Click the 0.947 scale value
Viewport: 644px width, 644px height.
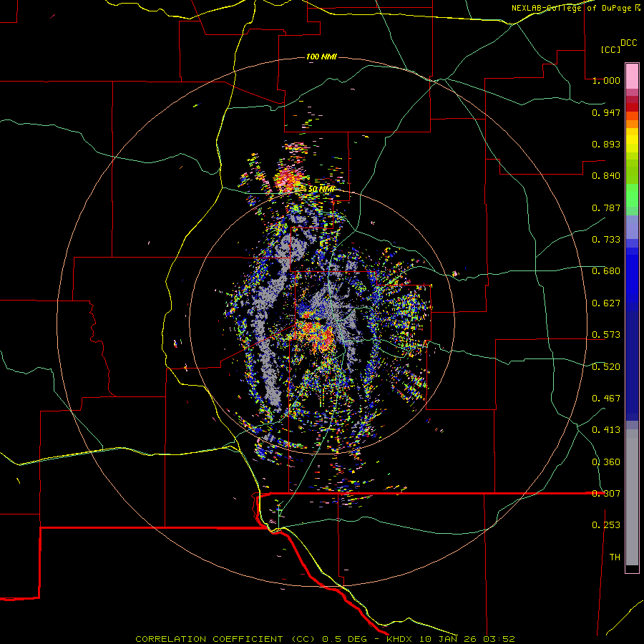point(606,112)
